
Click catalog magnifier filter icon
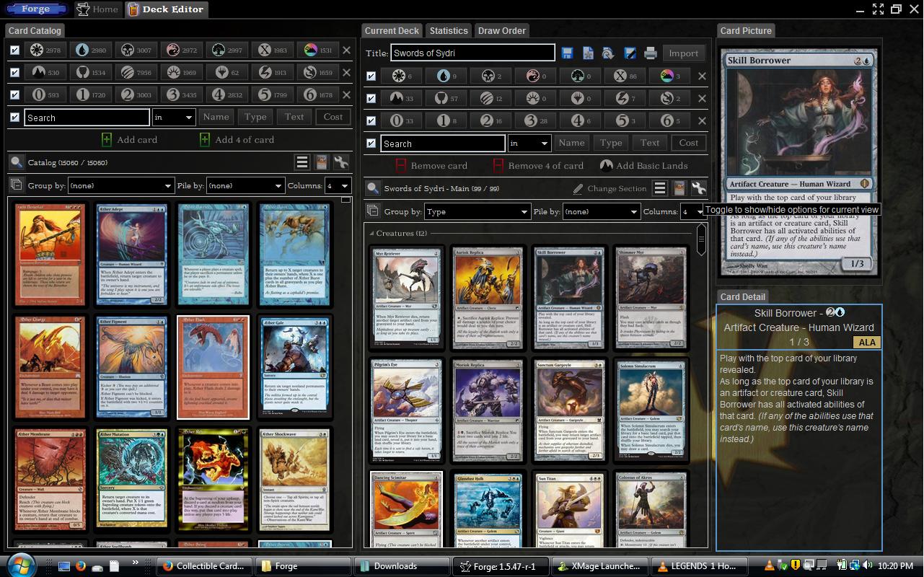[16, 162]
